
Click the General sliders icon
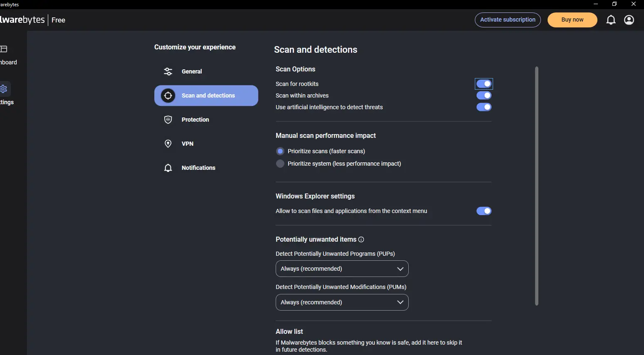[x=168, y=71]
